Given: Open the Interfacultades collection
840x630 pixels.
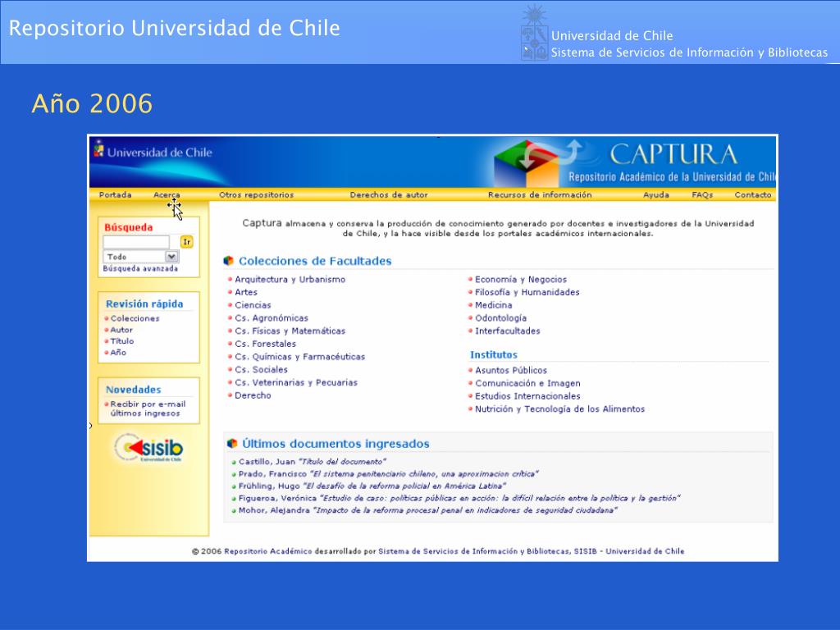Looking at the screenshot, I should click(507, 331).
